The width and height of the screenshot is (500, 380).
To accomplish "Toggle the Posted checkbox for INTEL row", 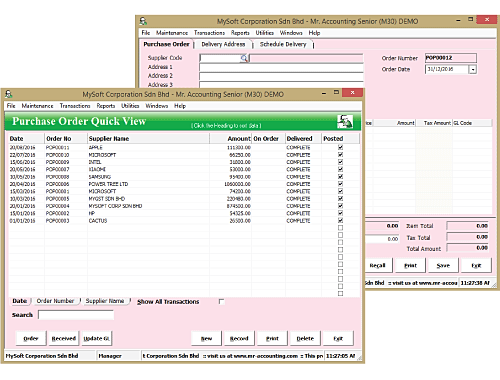I will (340, 162).
